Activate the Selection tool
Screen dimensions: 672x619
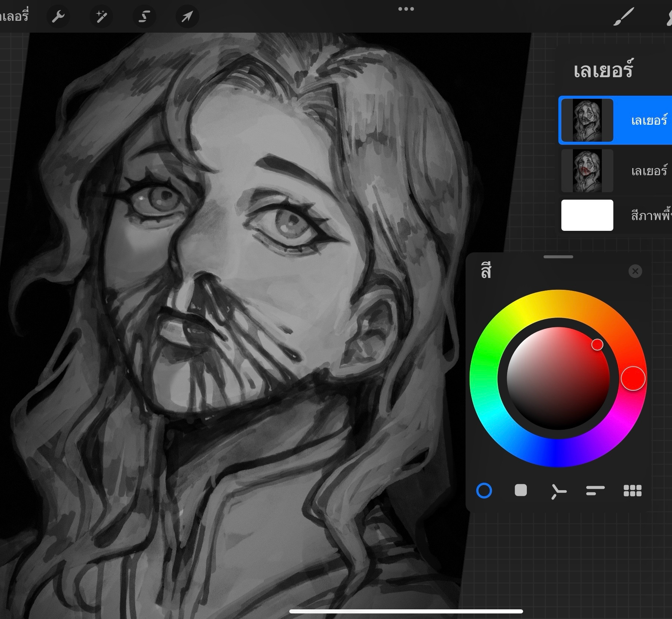[144, 17]
